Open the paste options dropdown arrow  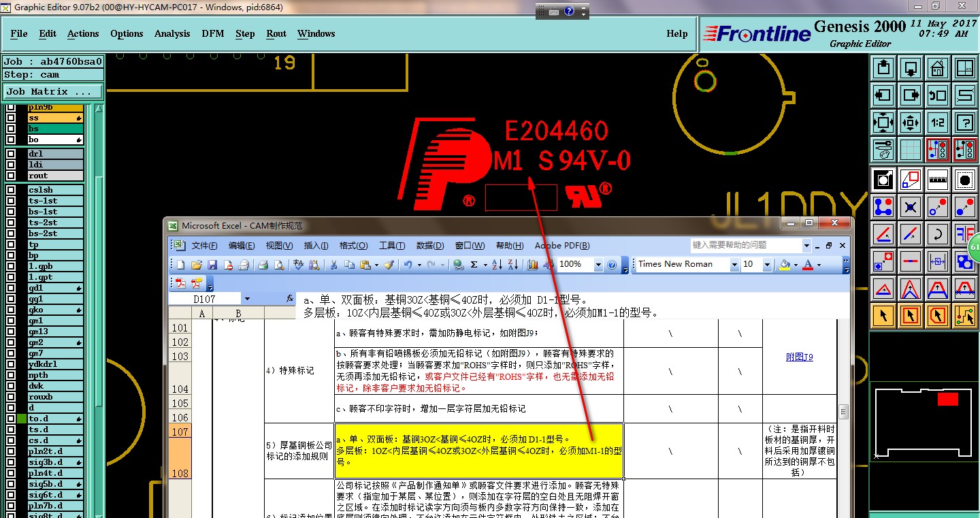(x=376, y=265)
